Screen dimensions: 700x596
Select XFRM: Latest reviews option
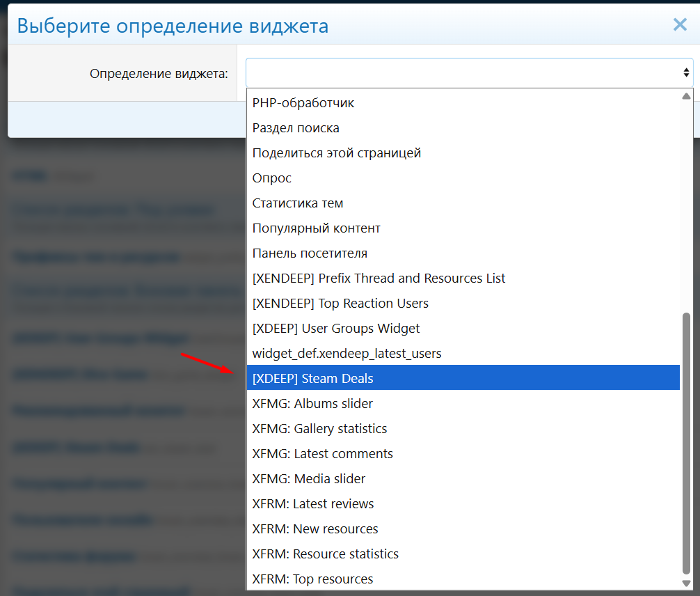click(313, 504)
